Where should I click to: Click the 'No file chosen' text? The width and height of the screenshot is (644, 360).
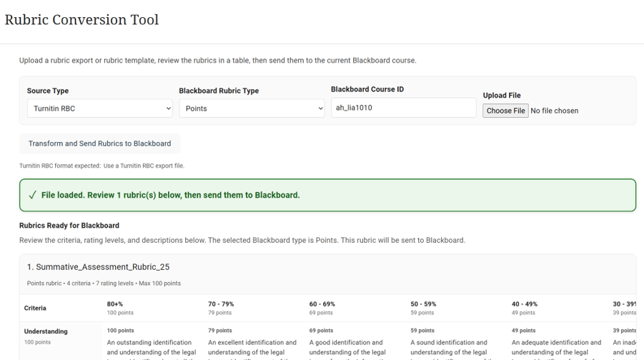pos(554,111)
